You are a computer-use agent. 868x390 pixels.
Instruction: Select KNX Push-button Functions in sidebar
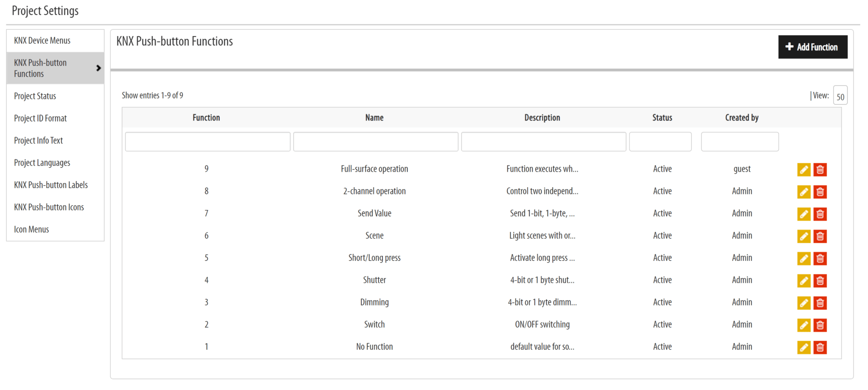point(55,68)
